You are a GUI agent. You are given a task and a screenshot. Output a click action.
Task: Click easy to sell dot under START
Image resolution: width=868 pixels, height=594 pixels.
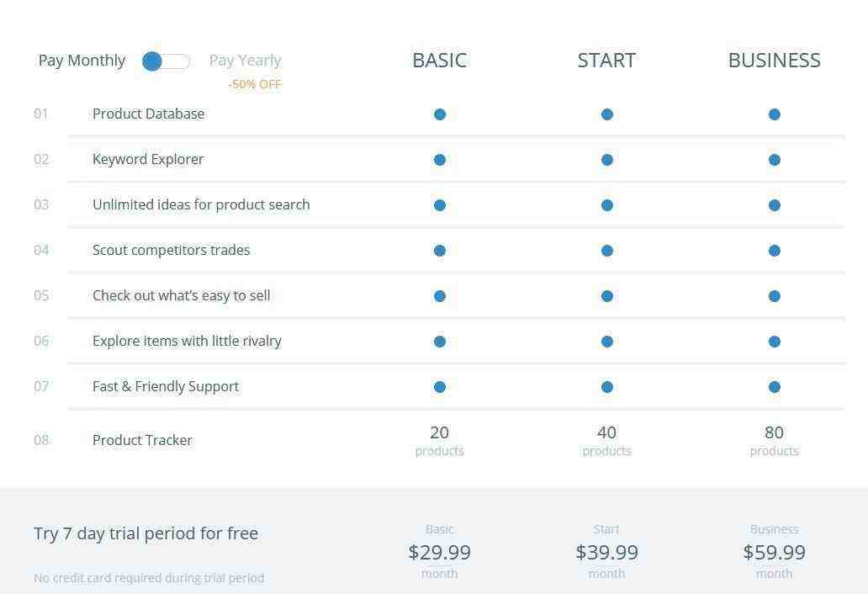pyautogui.click(x=606, y=296)
